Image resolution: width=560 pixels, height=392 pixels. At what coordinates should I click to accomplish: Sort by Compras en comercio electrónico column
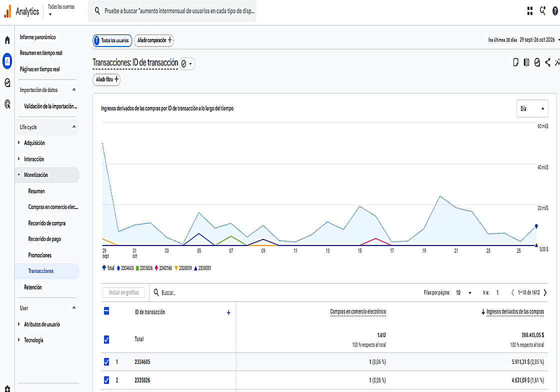(358, 311)
